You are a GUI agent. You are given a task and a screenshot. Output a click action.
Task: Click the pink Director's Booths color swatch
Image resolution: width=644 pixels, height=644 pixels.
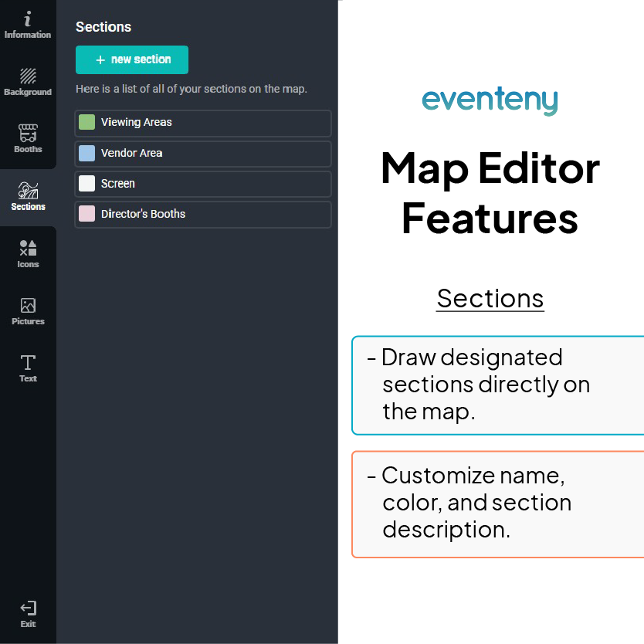pyautogui.click(x=86, y=214)
